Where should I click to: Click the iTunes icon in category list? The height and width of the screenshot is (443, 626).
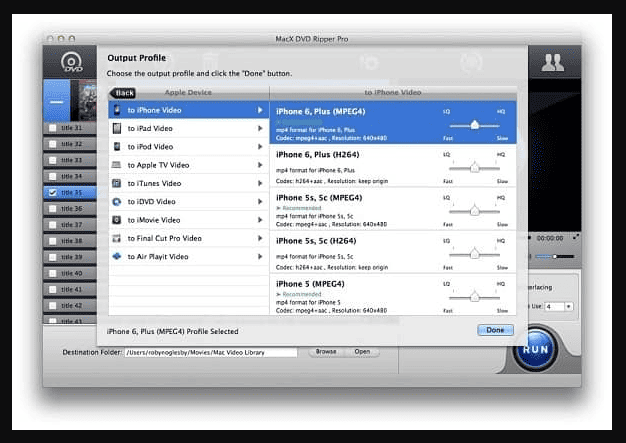point(117,183)
